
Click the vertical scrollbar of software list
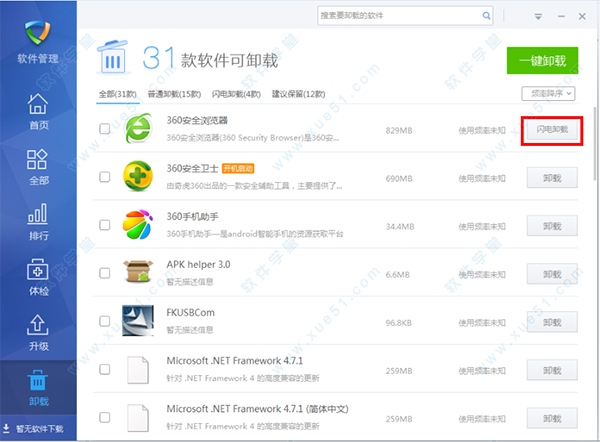pos(593,140)
